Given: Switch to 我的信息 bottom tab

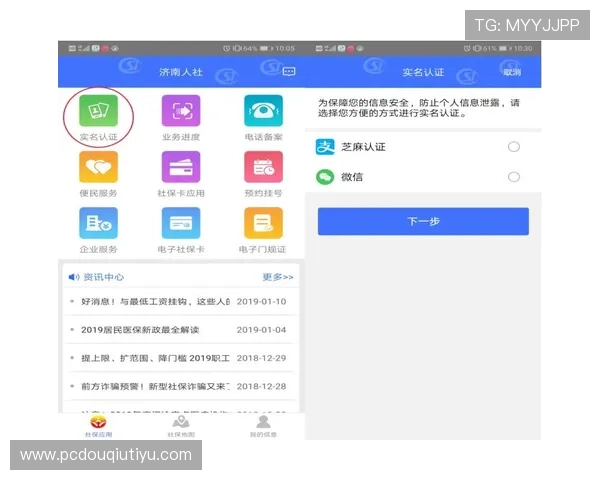Looking at the screenshot, I should coord(263,426).
